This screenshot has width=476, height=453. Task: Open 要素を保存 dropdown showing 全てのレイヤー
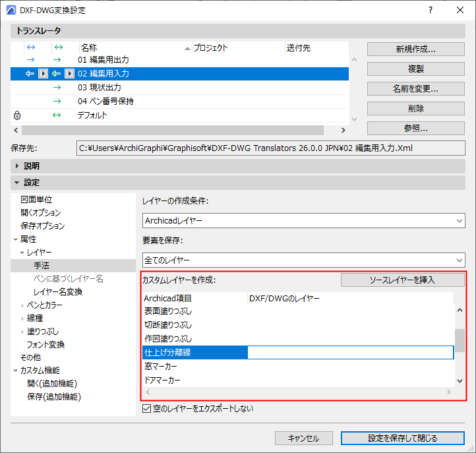coord(303,260)
